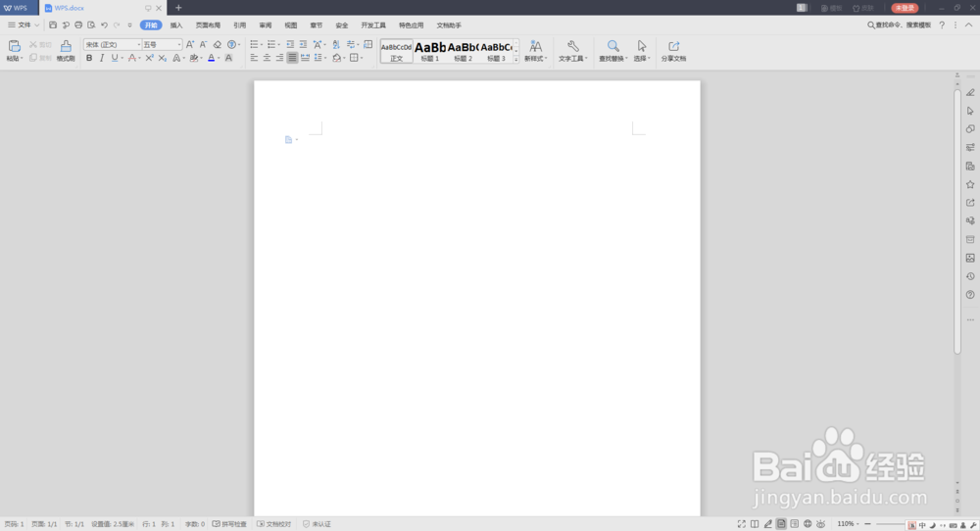Open the 视图 ribbon tab
Viewport: 980px width, 531px height.
point(291,25)
